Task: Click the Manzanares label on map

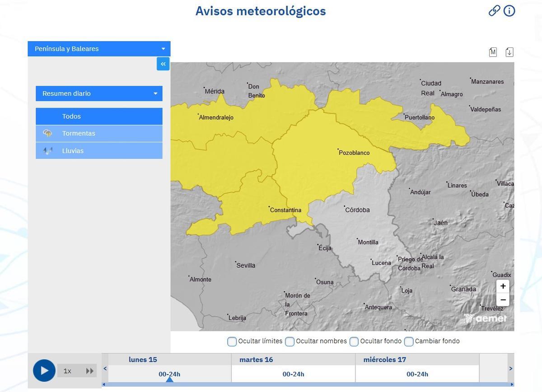Action: coord(487,82)
